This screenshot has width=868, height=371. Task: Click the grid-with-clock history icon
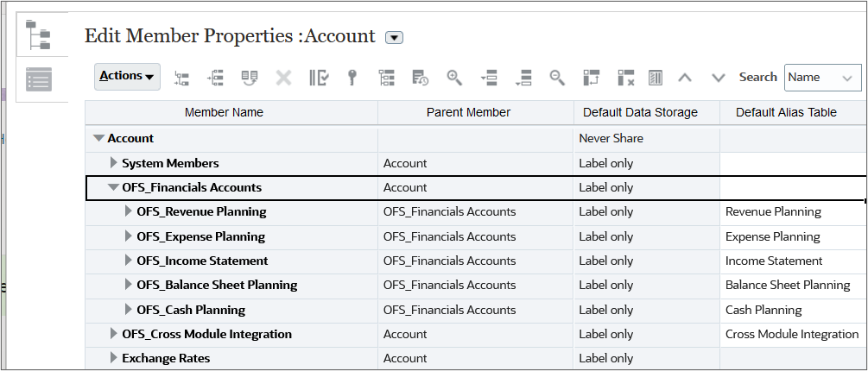(420, 78)
